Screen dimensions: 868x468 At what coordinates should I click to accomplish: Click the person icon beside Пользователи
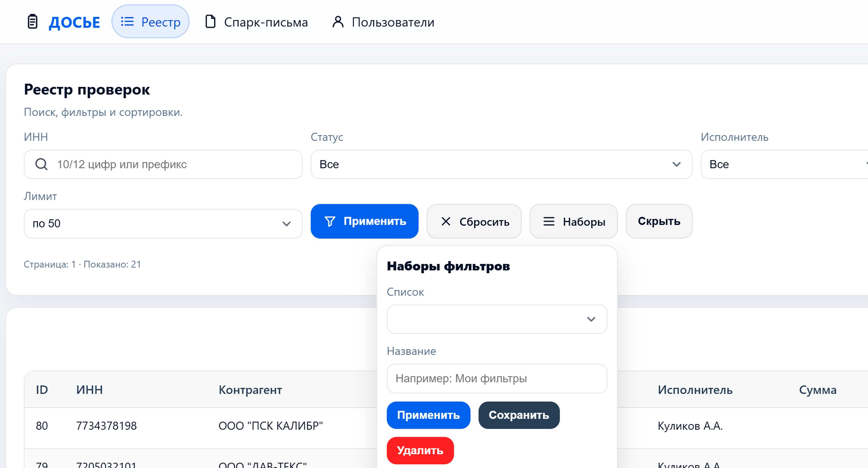click(338, 22)
